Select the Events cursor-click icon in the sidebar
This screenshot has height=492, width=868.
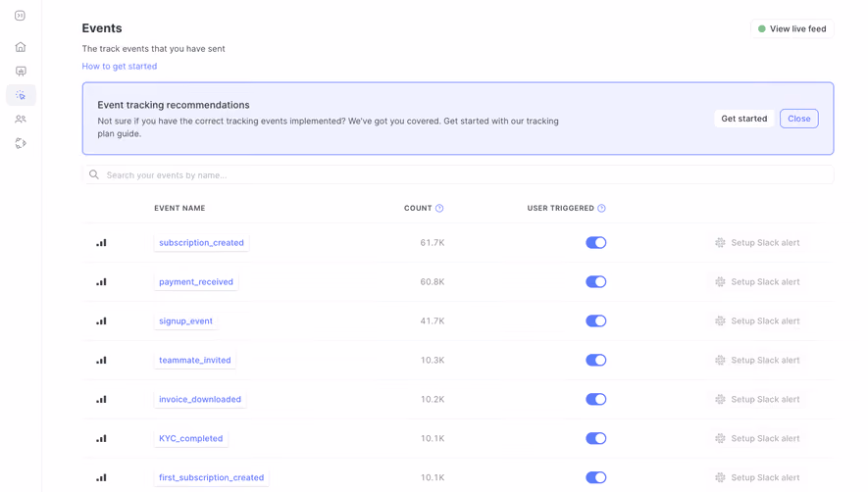coord(21,95)
